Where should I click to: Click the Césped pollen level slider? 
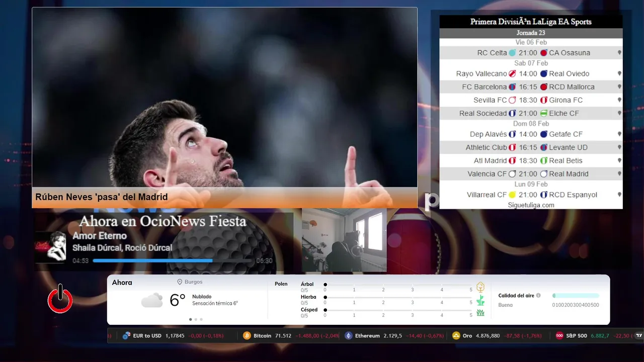click(398, 310)
